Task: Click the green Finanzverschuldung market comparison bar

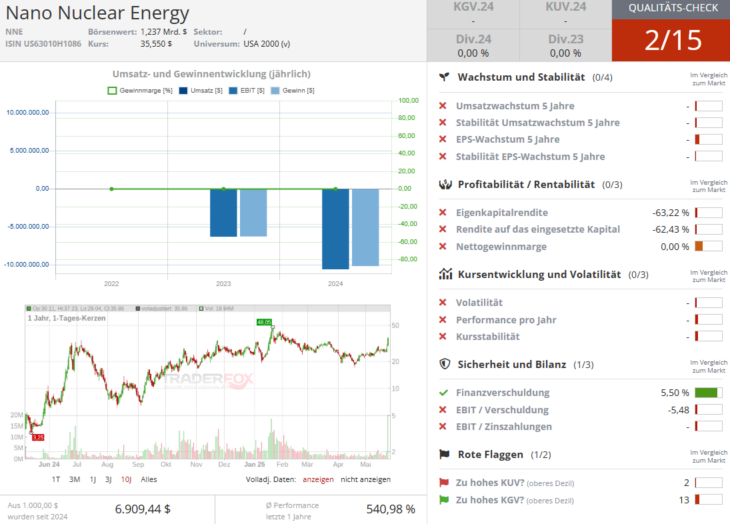Action: [709, 393]
